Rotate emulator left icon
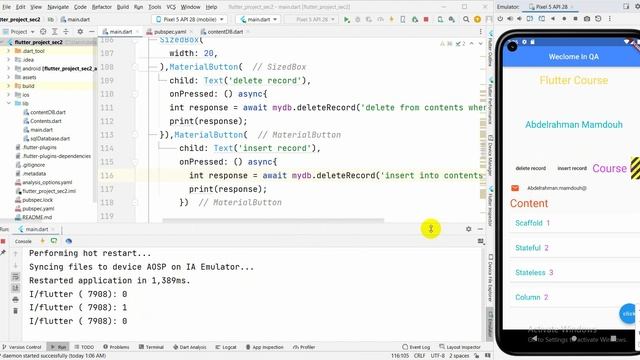 point(530,19)
